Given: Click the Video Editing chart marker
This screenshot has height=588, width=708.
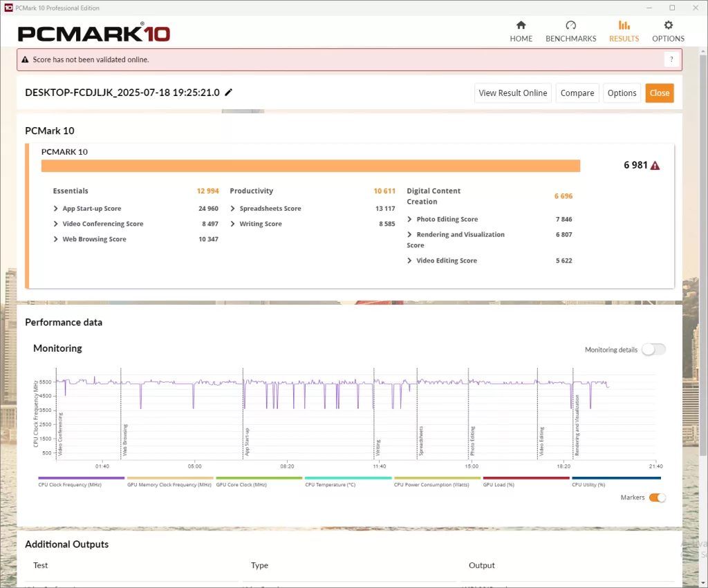Looking at the screenshot, I should tap(541, 441).
